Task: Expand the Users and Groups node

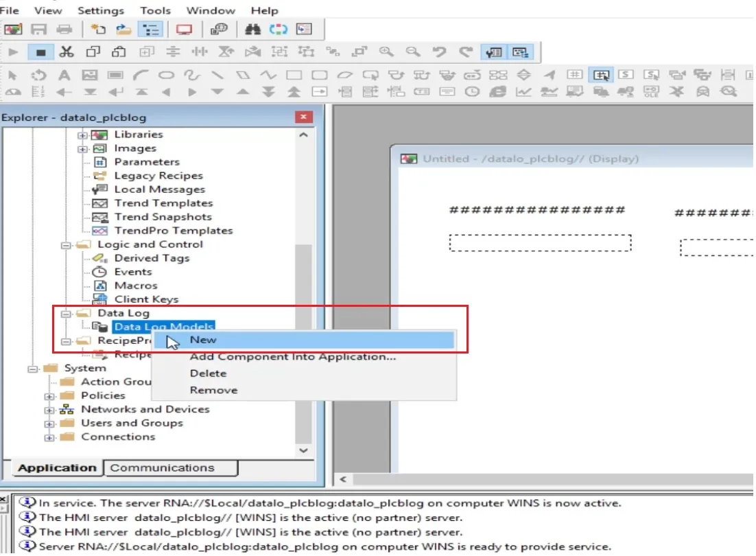Action: [x=49, y=424]
